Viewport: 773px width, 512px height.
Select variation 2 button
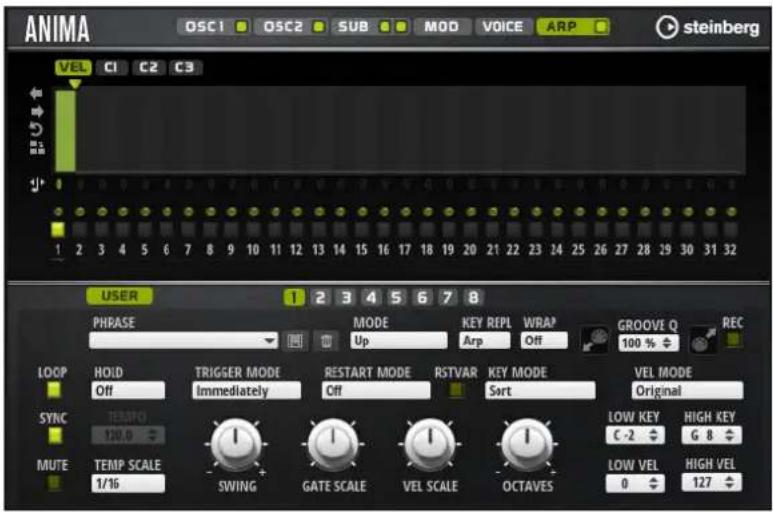(320, 298)
